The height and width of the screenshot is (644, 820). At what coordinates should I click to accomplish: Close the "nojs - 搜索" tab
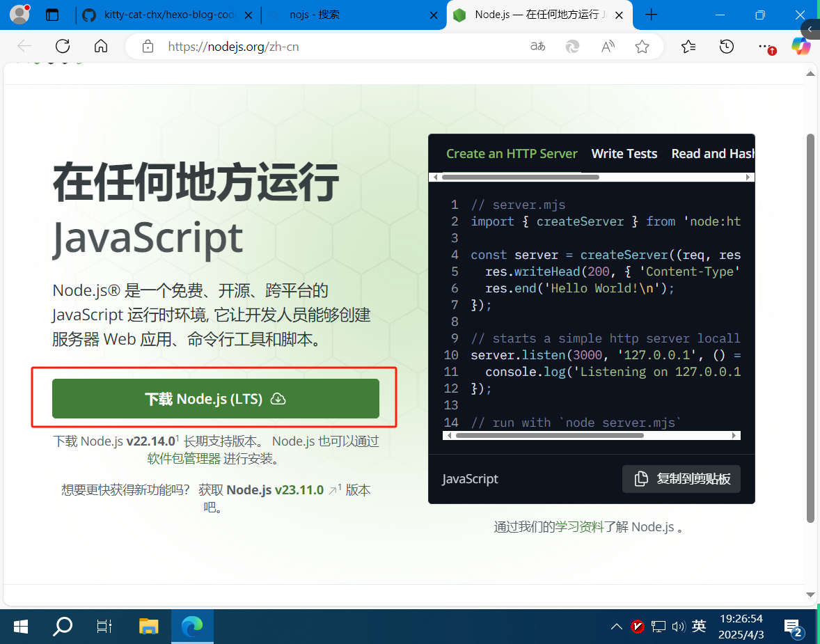434,15
